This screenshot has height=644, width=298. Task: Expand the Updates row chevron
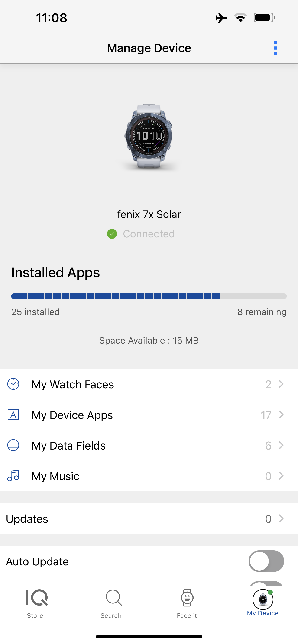pos(281,519)
